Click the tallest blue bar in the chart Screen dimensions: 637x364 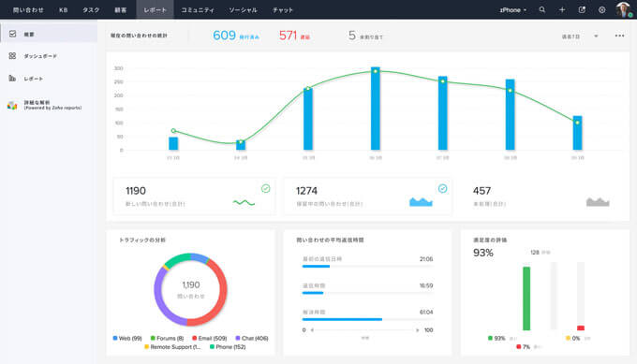(376, 109)
